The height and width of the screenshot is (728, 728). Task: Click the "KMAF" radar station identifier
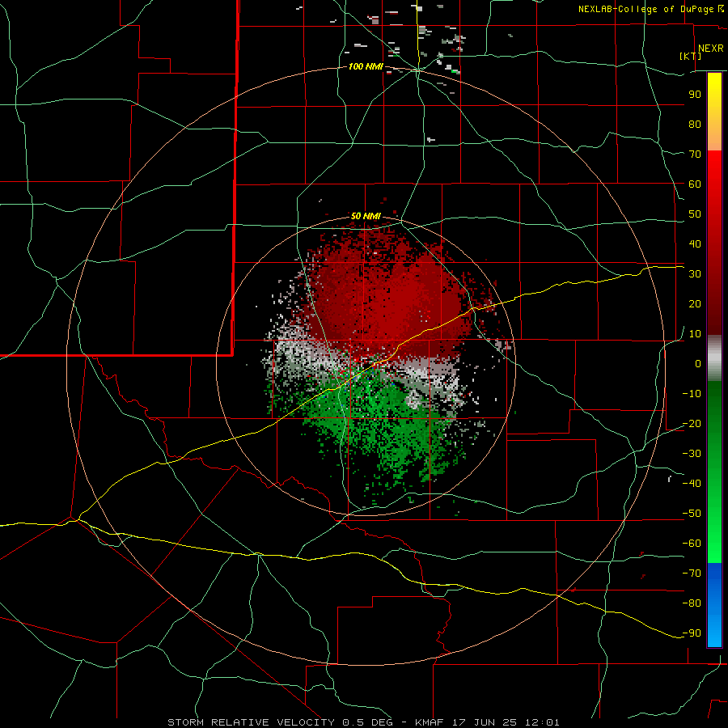[429, 722]
